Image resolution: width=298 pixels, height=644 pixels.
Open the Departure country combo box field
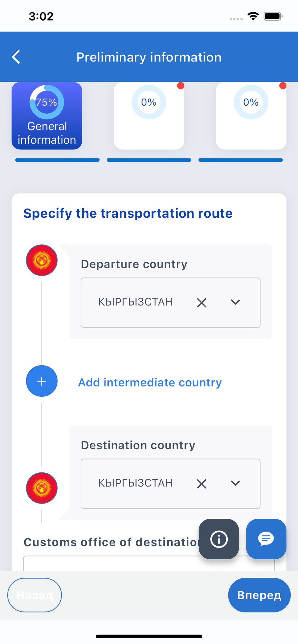click(x=171, y=303)
